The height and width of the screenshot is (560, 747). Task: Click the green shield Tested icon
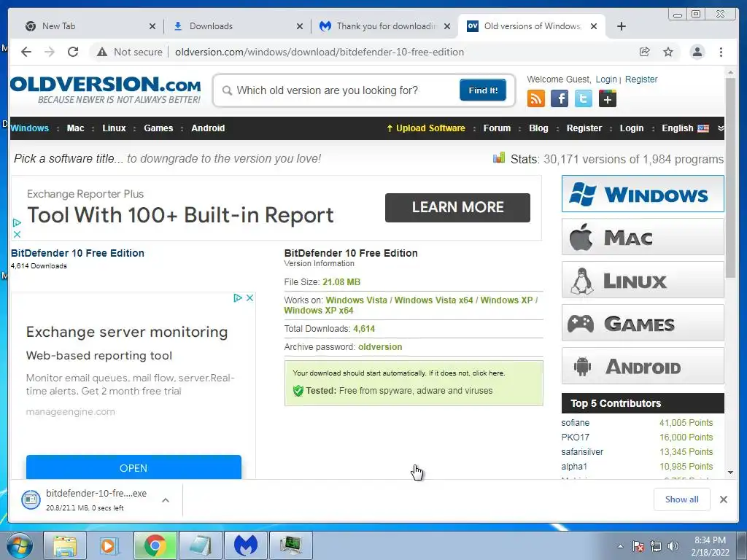[298, 391]
